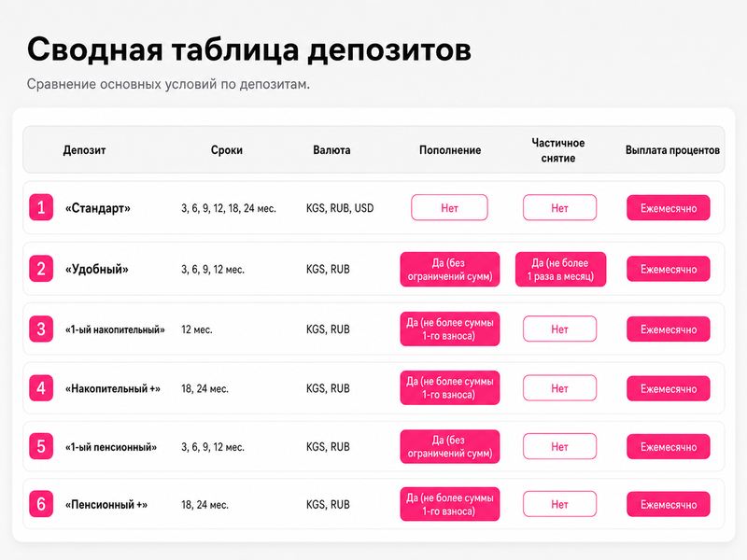Click the «Частичное снятие» column header
Viewport: 747px width, 560px height.
[558, 150]
